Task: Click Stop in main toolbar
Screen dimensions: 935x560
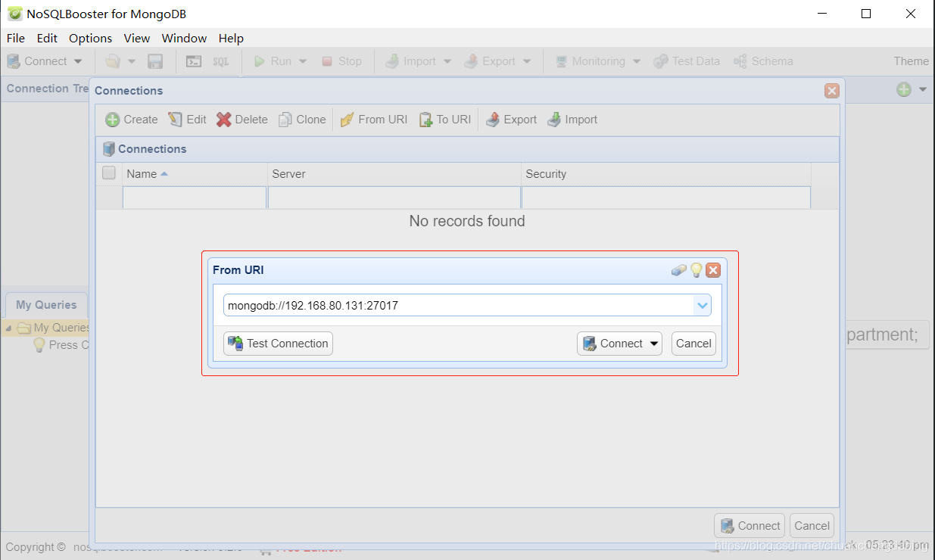Action: pyautogui.click(x=341, y=61)
